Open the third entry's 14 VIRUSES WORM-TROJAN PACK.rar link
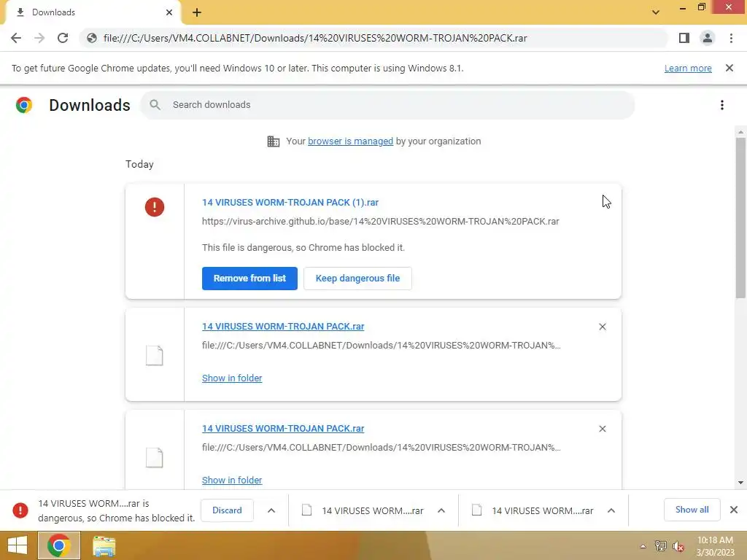This screenshot has width=747, height=560. [x=283, y=429]
